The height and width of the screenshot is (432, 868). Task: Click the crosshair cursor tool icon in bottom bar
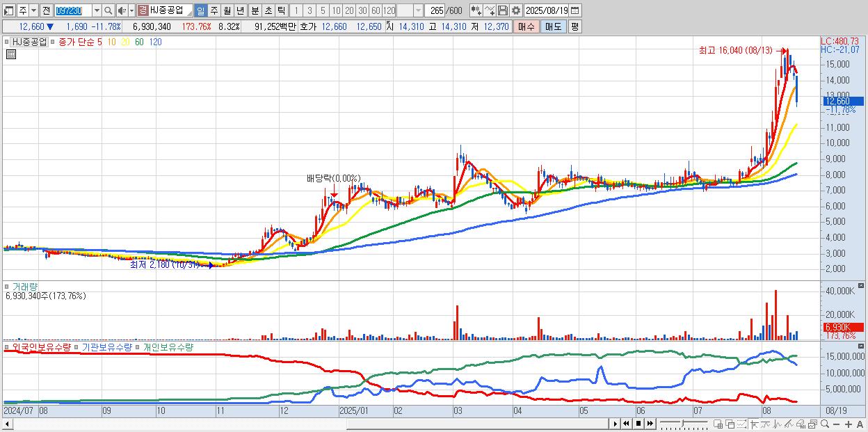pos(754,424)
